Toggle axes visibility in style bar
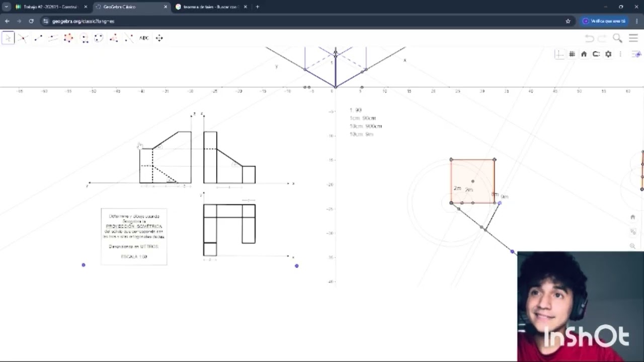Viewport: 644px width, 362px height. [559, 54]
